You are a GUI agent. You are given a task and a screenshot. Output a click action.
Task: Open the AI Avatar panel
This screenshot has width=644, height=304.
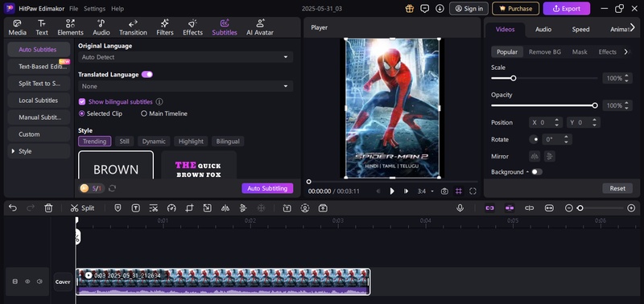pyautogui.click(x=259, y=27)
